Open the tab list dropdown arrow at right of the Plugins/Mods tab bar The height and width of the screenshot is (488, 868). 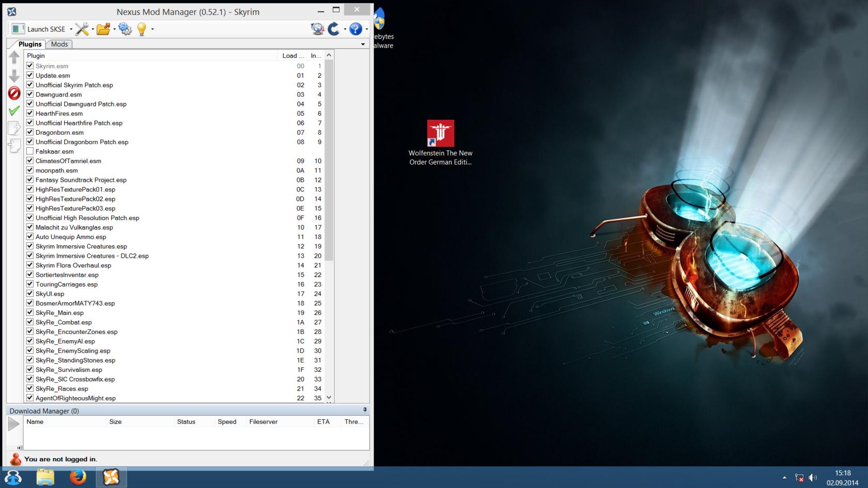point(363,44)
